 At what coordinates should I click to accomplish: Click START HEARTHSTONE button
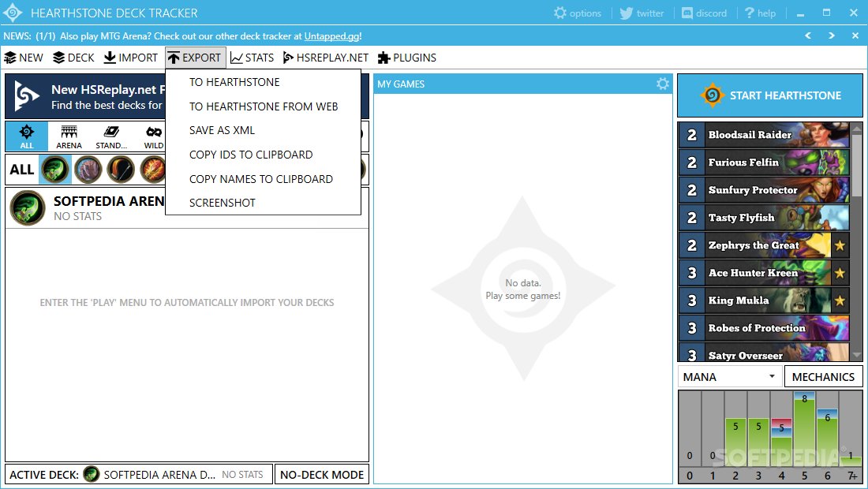coord(770,95)
